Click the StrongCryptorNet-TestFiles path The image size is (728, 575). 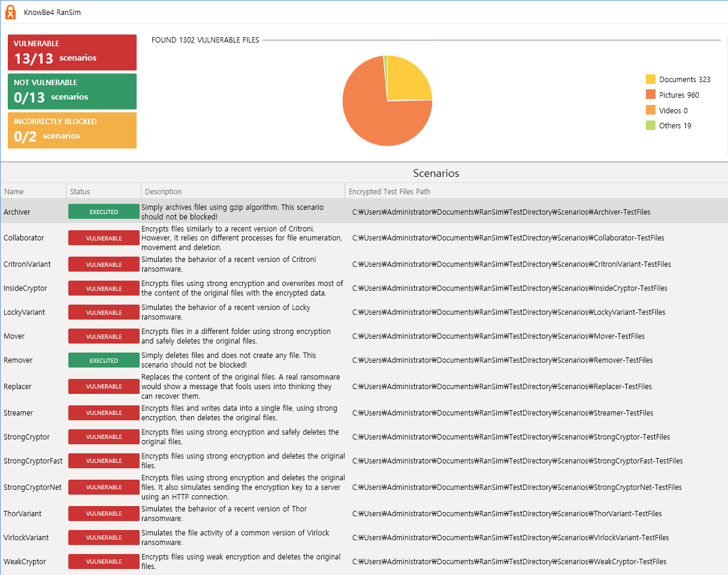pyautogui.click(x=517, y=487)
